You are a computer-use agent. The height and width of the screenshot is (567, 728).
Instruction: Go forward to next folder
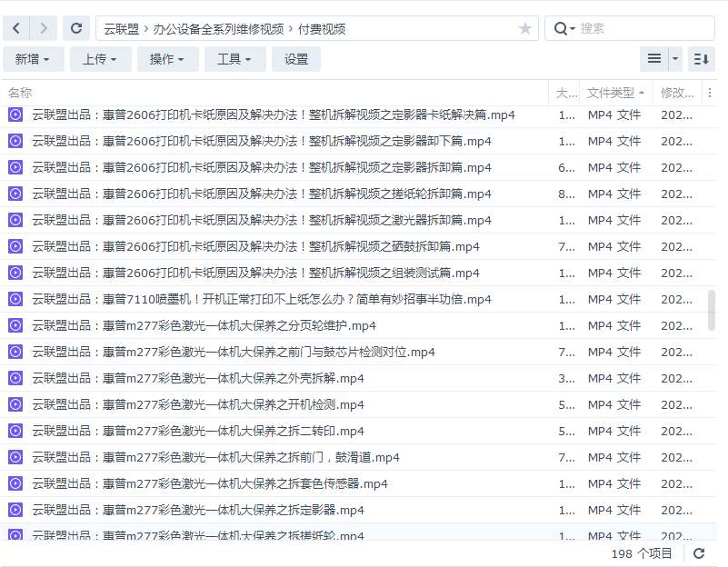pyautogui.click(x=44, y=28)
